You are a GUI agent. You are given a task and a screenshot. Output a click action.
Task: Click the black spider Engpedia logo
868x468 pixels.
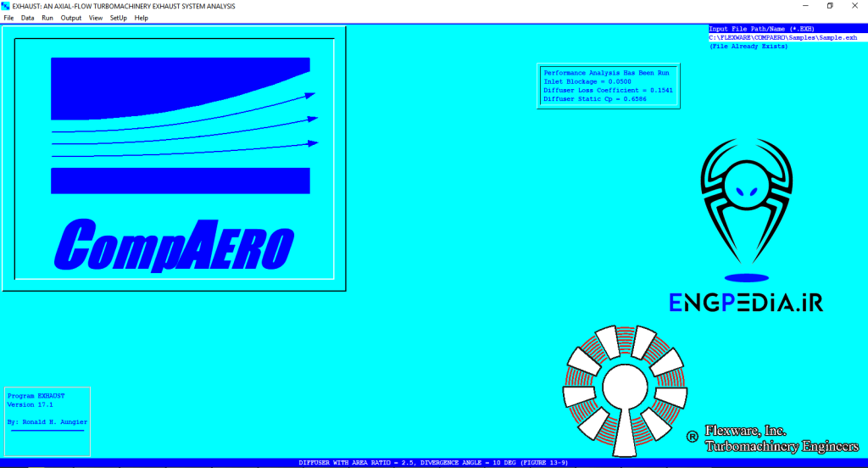(x=747, y=203)
